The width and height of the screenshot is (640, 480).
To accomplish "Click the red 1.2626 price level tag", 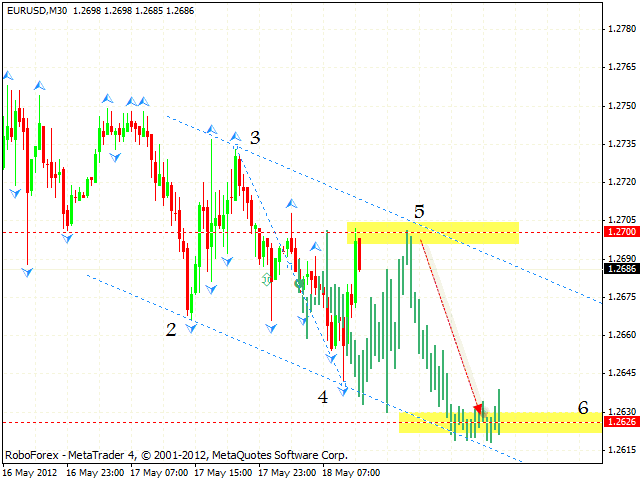I will (621, 422).
